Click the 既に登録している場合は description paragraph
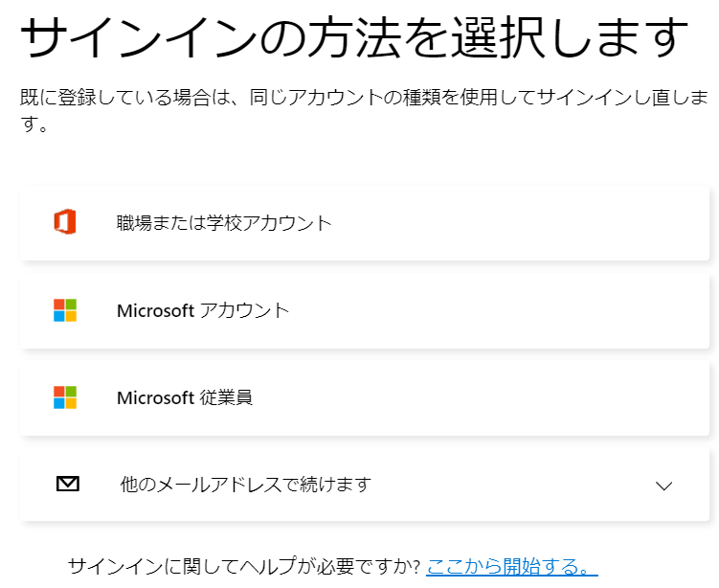Screen dimensions: 719x588 click(365, 110)
